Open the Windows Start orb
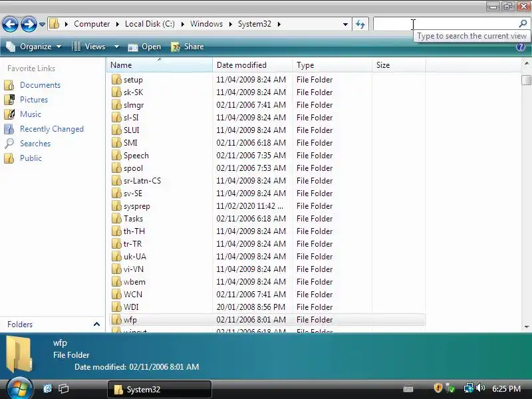The width and height of the screenshot is (532, 399). 19,388
